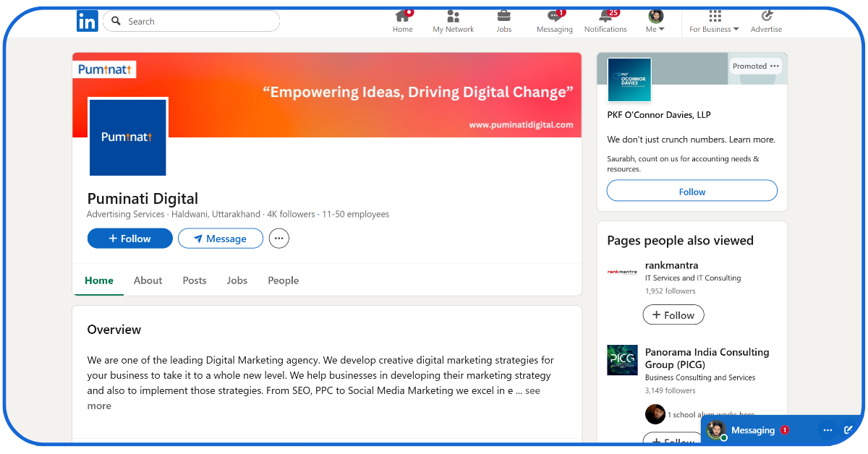The image size is (868, 454).
Task: Click the 4K followers text
Action: point(291,215)
